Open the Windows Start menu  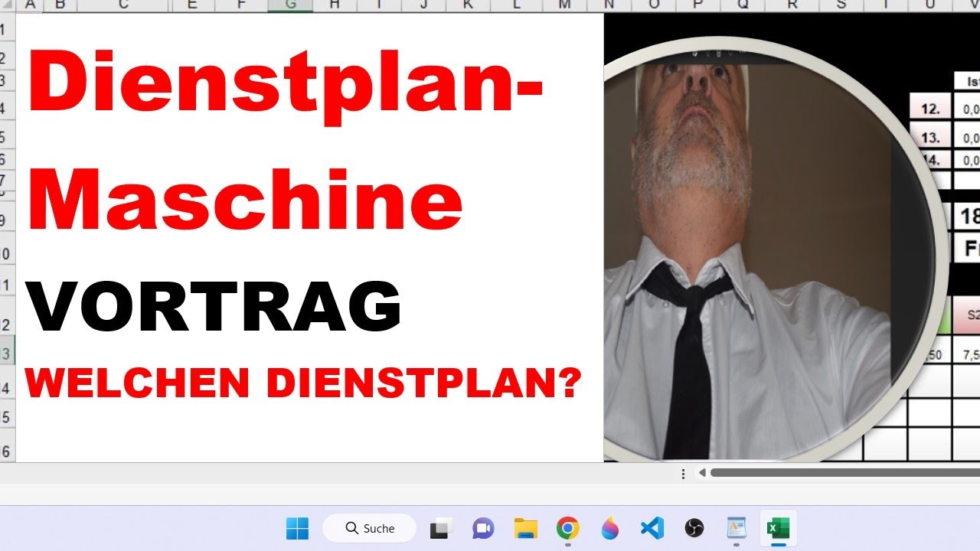[297, 528]
